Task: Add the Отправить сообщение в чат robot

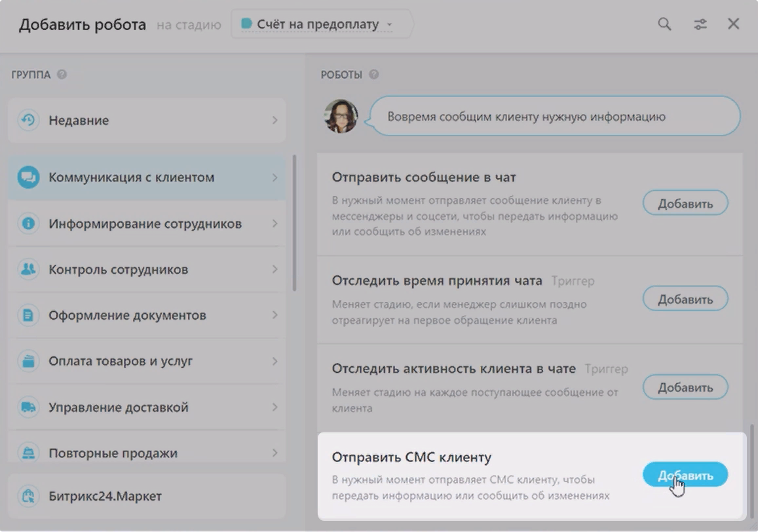Action: point(685,203)
